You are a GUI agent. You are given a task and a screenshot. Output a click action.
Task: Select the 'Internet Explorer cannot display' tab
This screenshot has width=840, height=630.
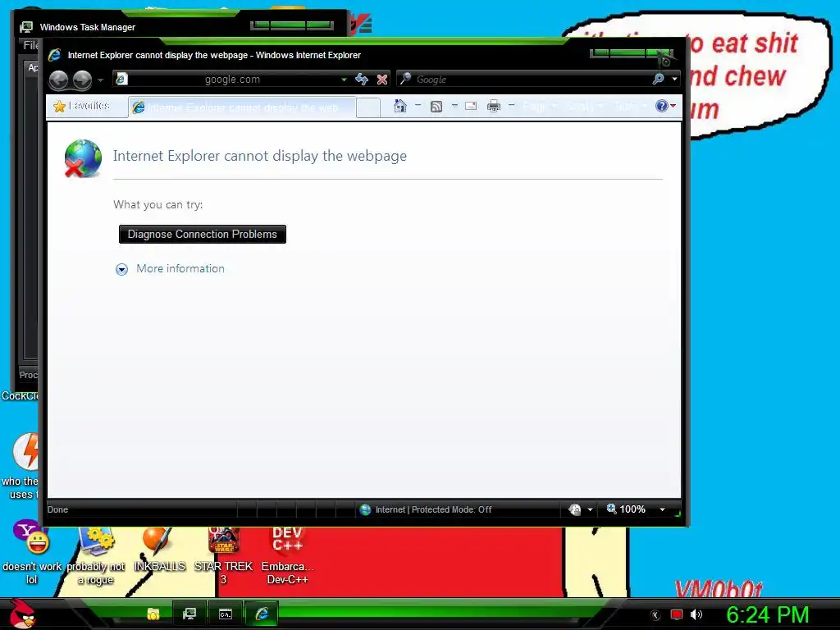click(x=242, y=107)
